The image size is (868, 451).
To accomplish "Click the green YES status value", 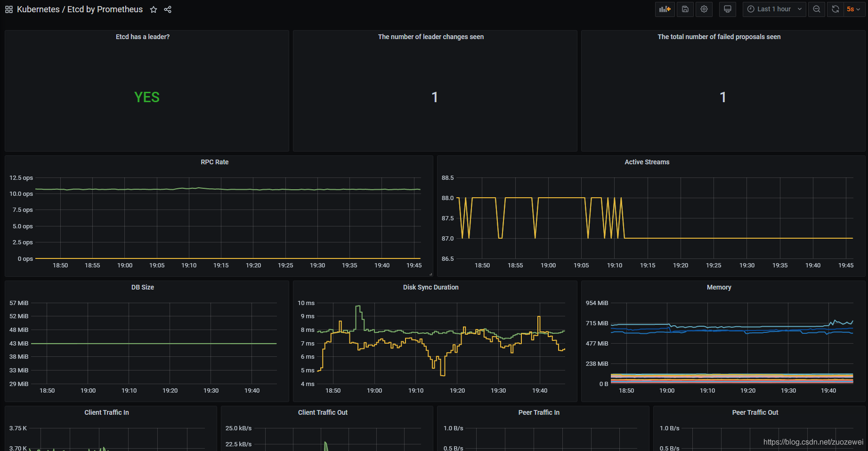I will tap(147, 97).
